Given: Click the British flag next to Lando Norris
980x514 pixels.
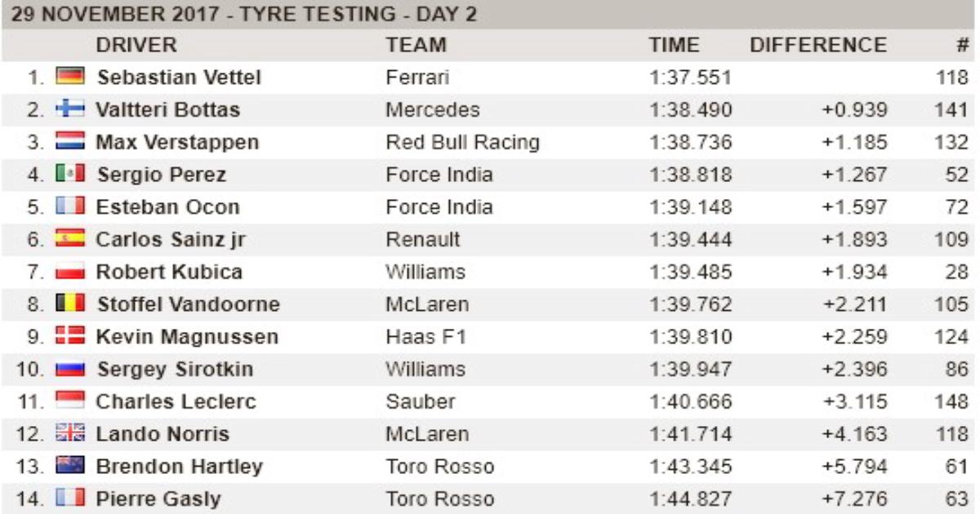Looking at the screenshot, I should pos(69,434).
